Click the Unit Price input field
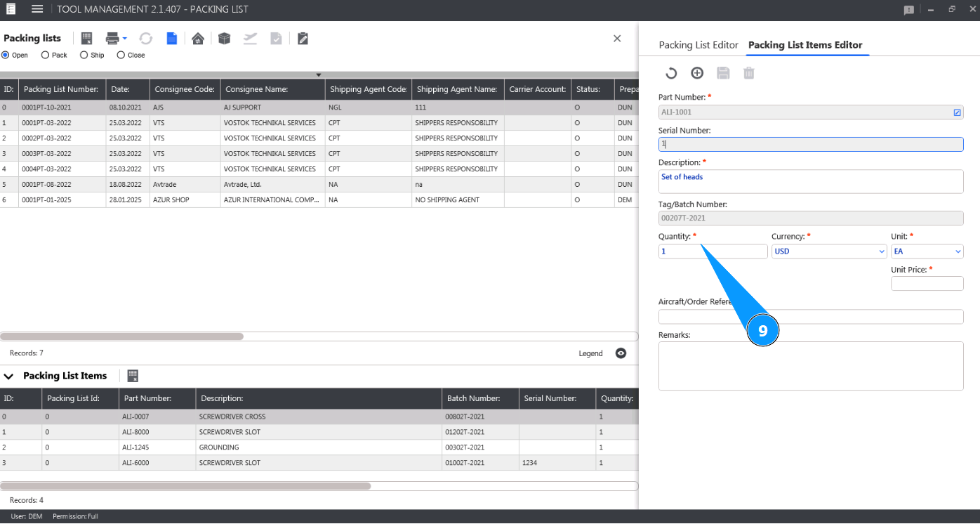Screen dimensions: 980x524 click(927, 284)
